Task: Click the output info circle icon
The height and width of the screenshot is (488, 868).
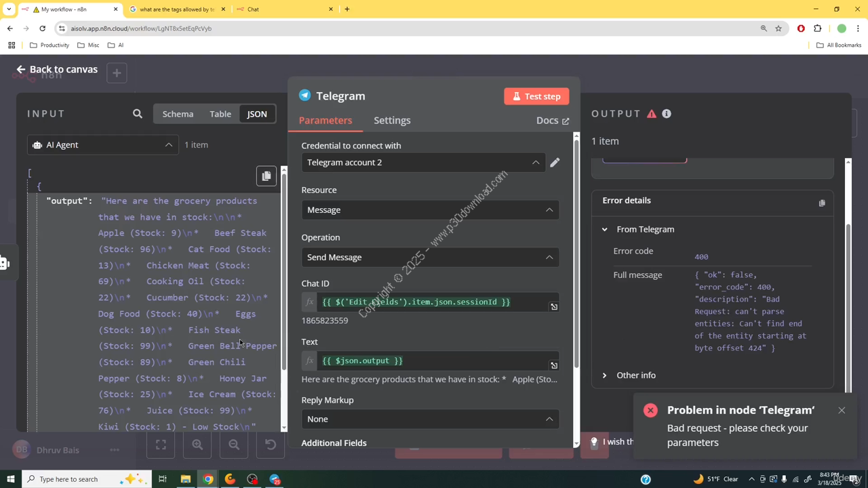Action: [x=667, y=114]
